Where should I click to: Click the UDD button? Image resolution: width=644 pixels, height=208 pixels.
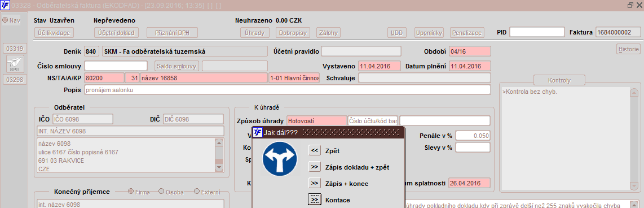(397, 33)
